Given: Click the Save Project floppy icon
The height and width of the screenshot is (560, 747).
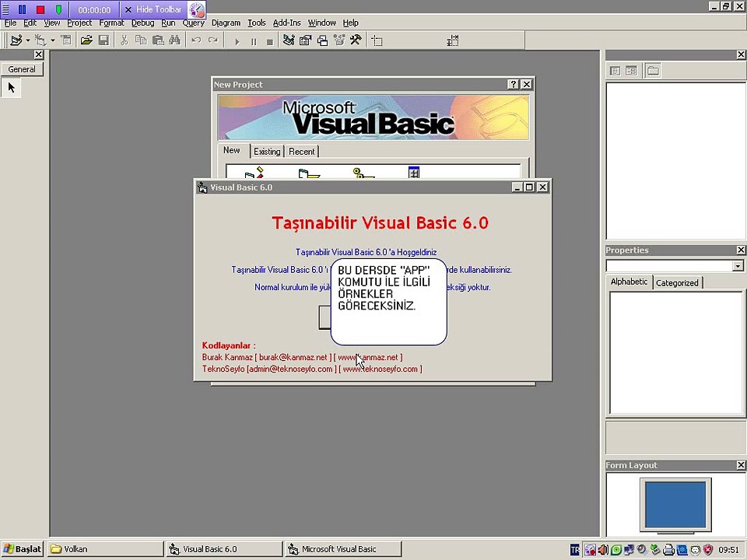Looking at the screenshot, I should [x=103, y=40].
